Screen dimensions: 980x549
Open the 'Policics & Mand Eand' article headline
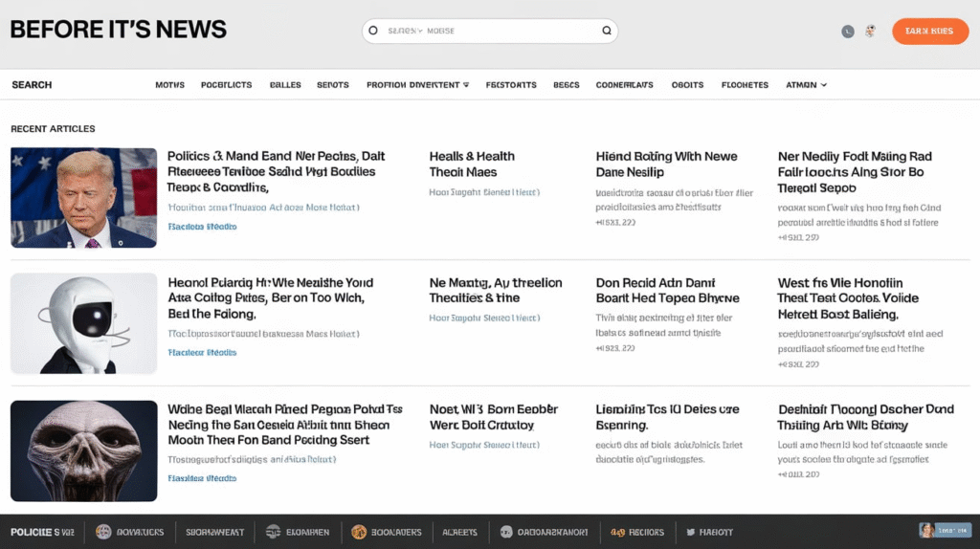coord(276,172)
